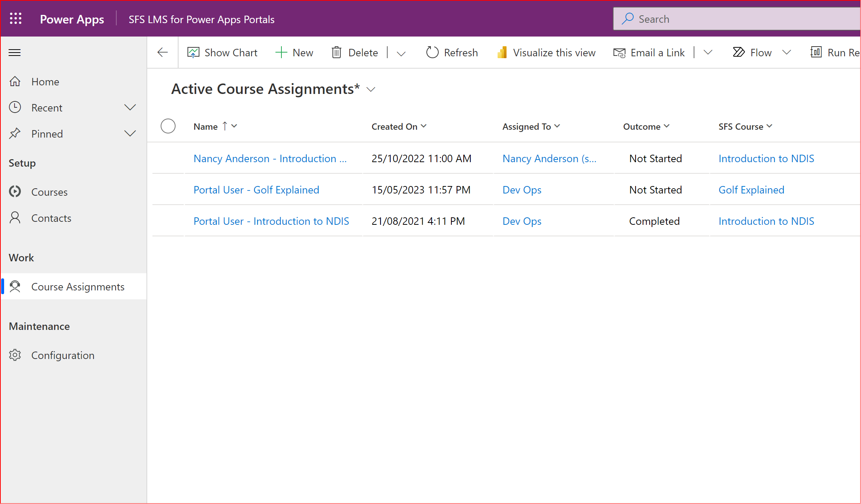Click the Show Chart icon
Image resolution: width=861 pixels, height=504 pixels.
(193, 53)
